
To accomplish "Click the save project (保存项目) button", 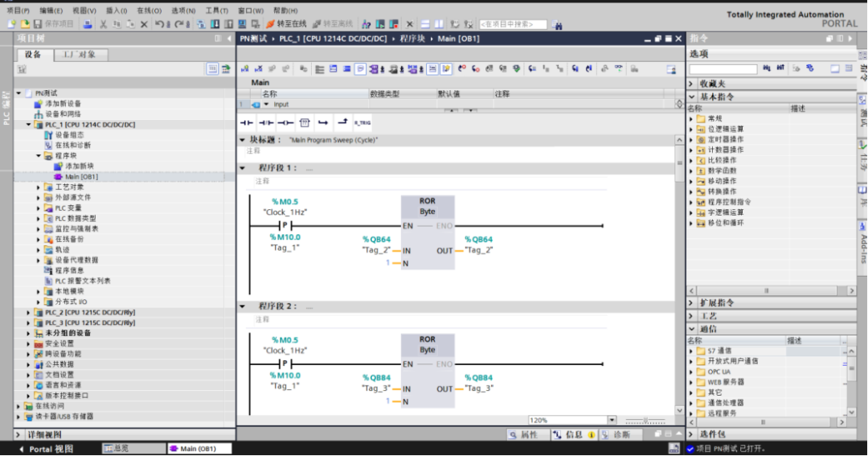I will coord(54,24).
